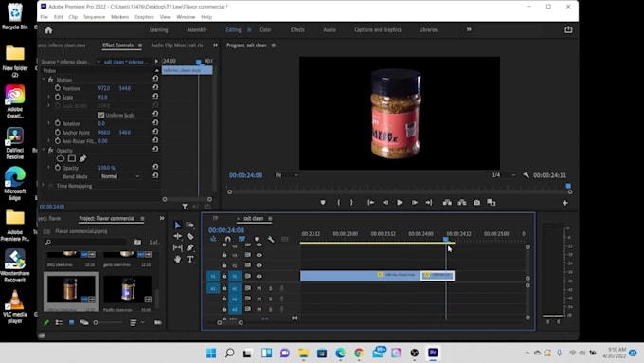Viewport: 644px width, 363px height.
Task: Open the Fit zoom level dropdown
Action: coord(286,175)
